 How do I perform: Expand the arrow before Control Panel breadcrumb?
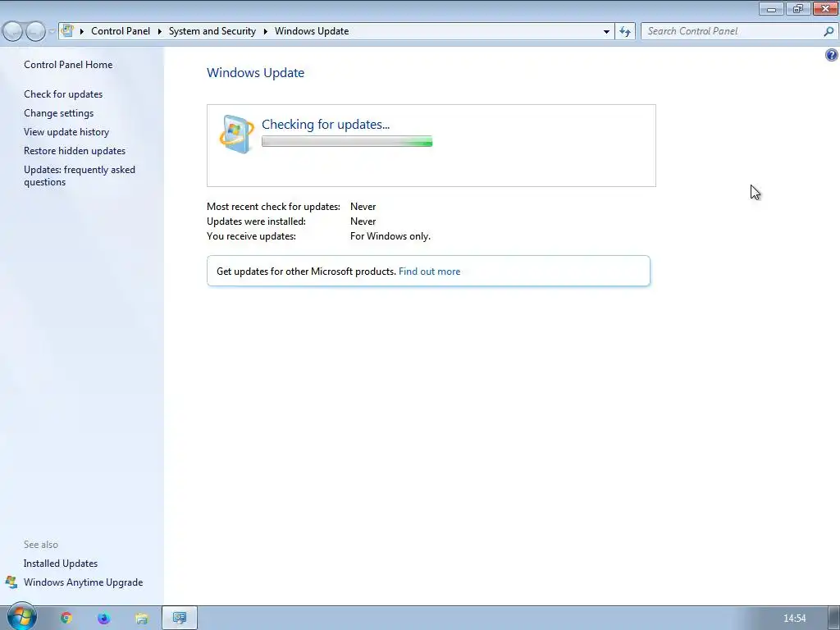82,32
